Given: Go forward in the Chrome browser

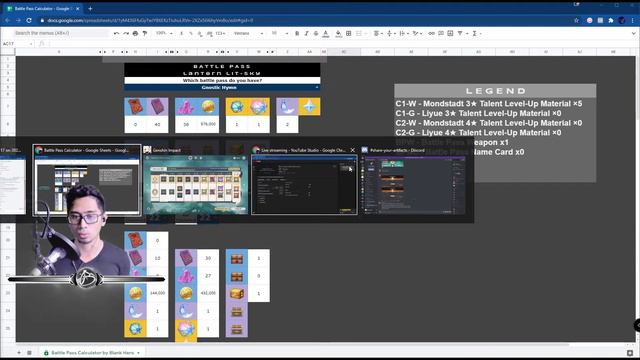Looking at the screenshot, I should click(18, 20).
